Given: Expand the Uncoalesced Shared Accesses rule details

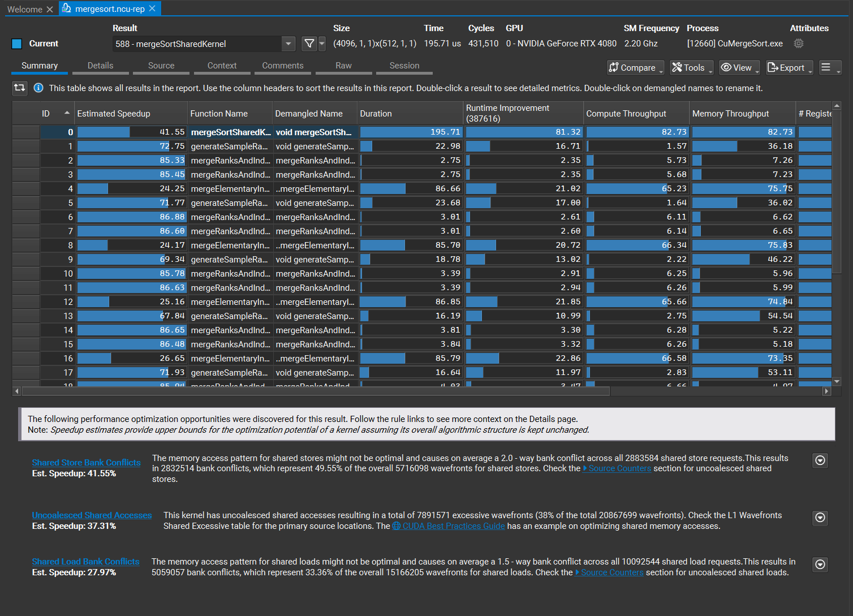Looking at the screenshot, I should 820,518.
